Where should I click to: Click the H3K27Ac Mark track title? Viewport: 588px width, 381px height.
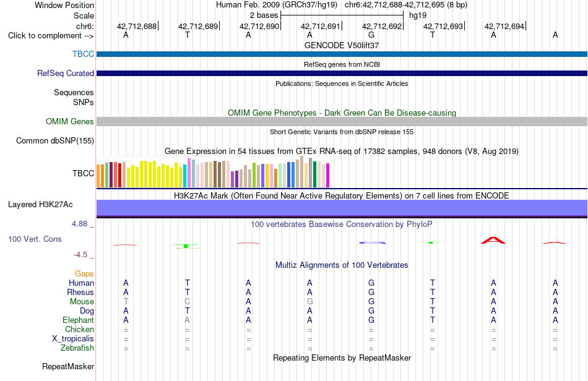(342, 195)
